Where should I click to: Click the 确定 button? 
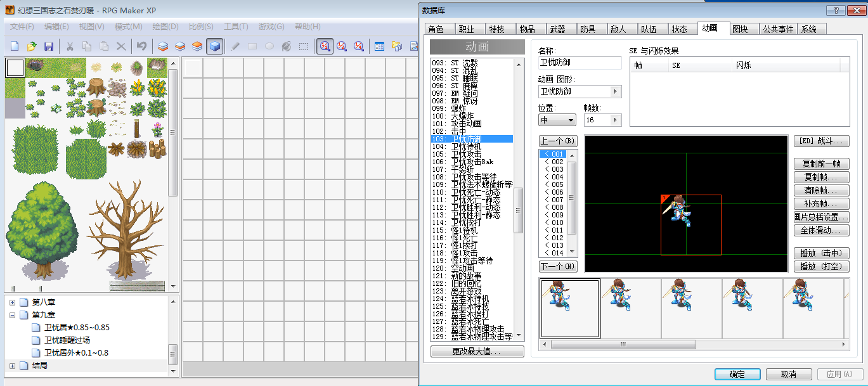pyautogui.click(x=737, y=374)
